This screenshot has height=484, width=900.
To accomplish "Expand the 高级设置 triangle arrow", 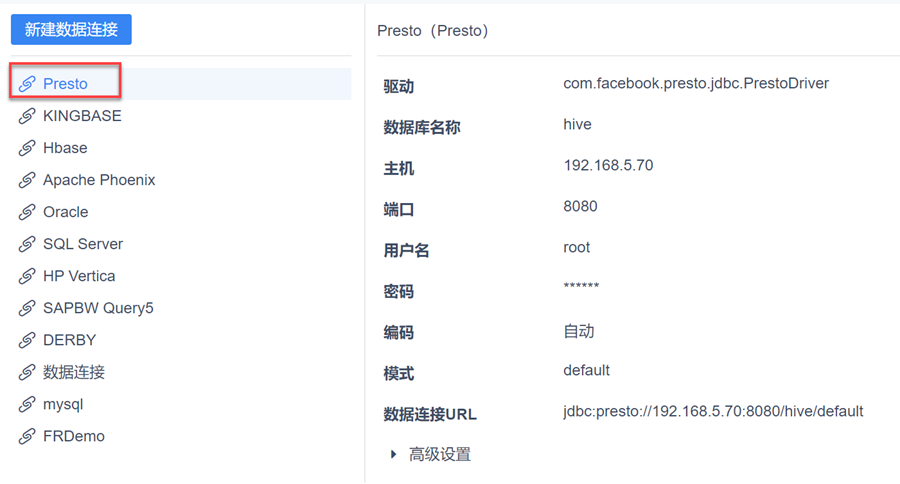I will point(394,455).
